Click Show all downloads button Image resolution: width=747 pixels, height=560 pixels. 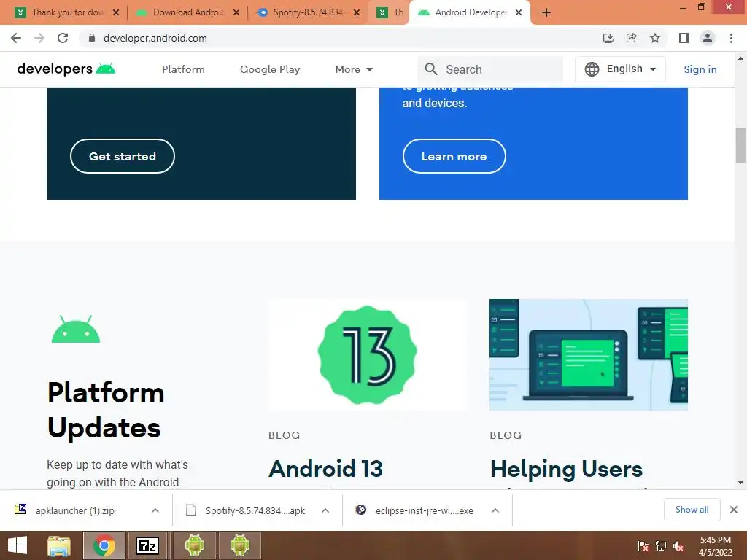[692, 510]
